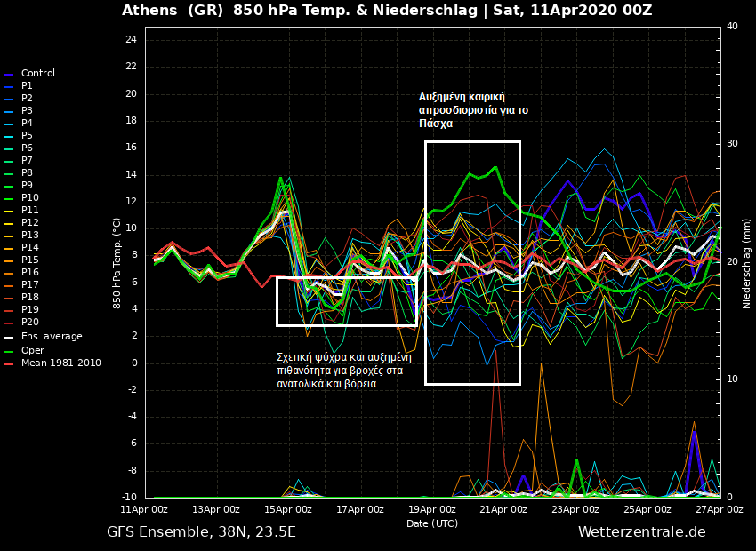Click the chart title starting with Athens (GR)

387,11
